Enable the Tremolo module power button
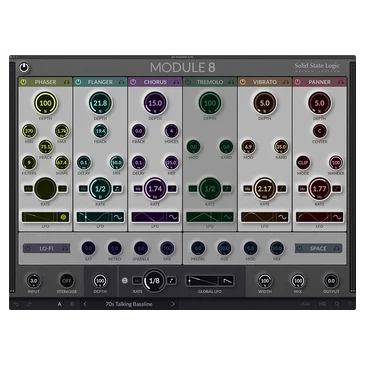Viewport: 365px width, 365px height. pyautogui.click(x=188, y=82)
